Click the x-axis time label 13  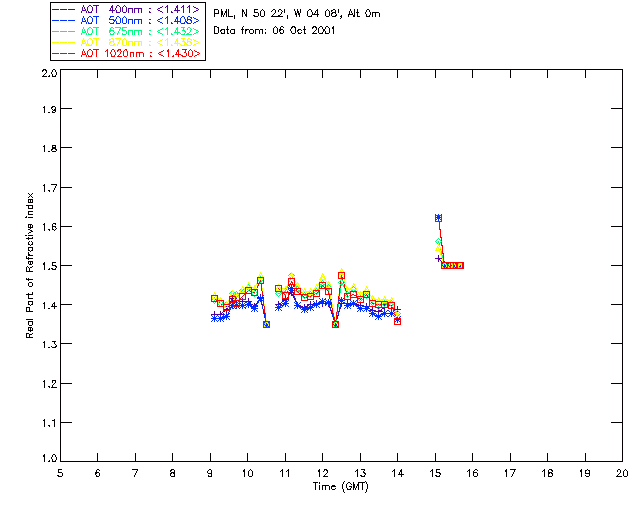point(360,473)
